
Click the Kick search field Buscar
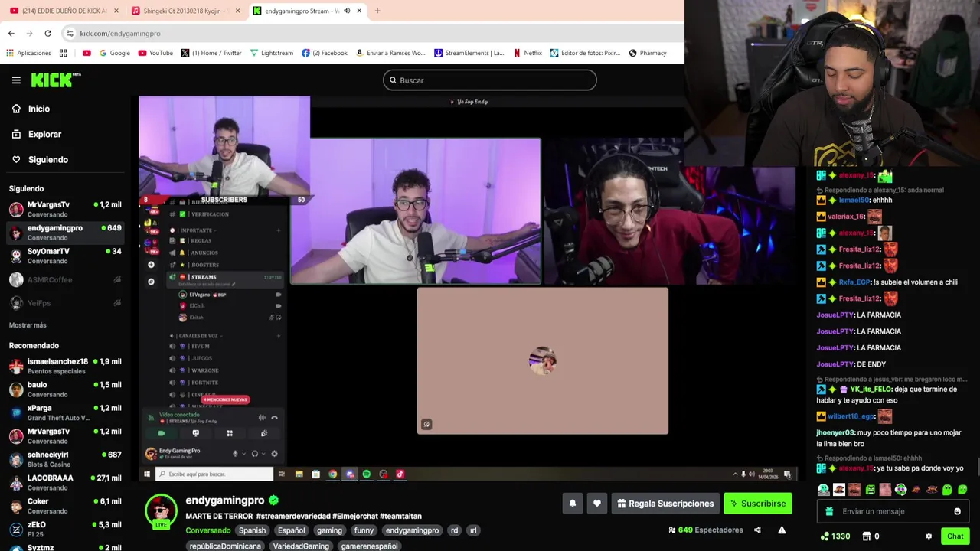pos(490,80)
